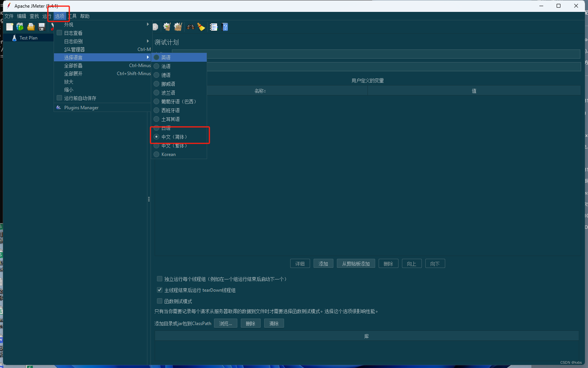Select 德语 language option
Viewport: 588px width, 368px height.
click(x=179, y=75)
